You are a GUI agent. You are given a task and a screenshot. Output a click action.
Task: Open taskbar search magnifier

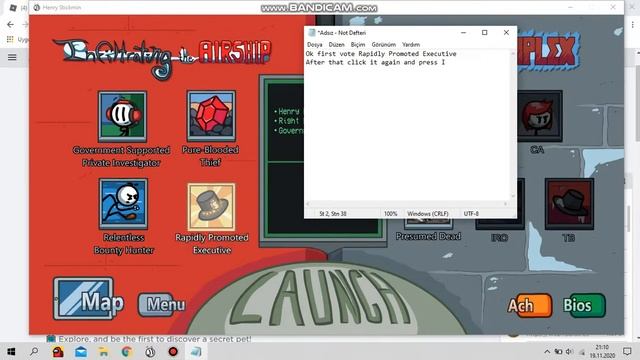pos(34,351)
